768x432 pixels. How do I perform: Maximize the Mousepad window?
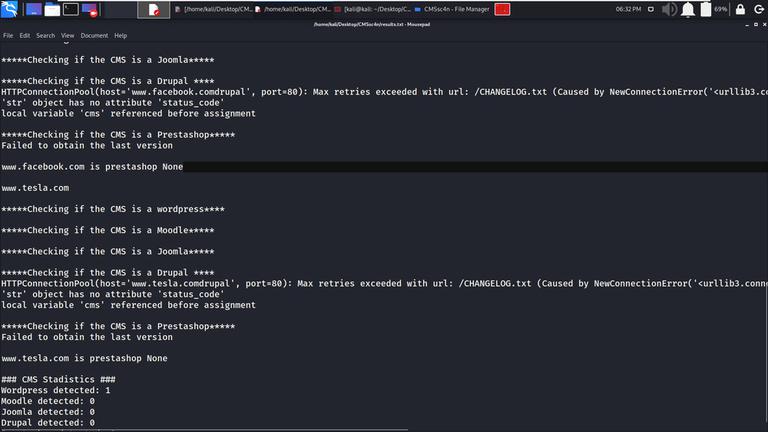point(756,24)
